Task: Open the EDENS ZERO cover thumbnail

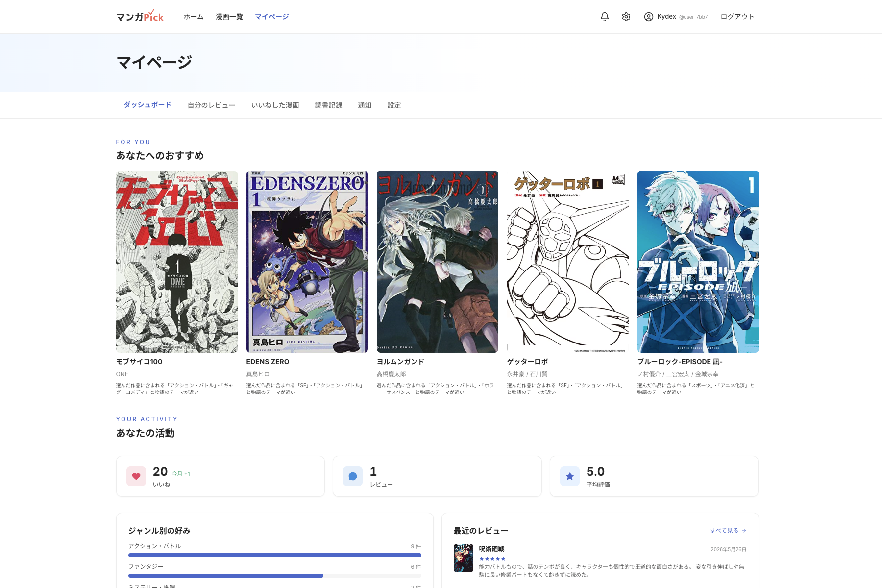Action: tap(307, 262)
